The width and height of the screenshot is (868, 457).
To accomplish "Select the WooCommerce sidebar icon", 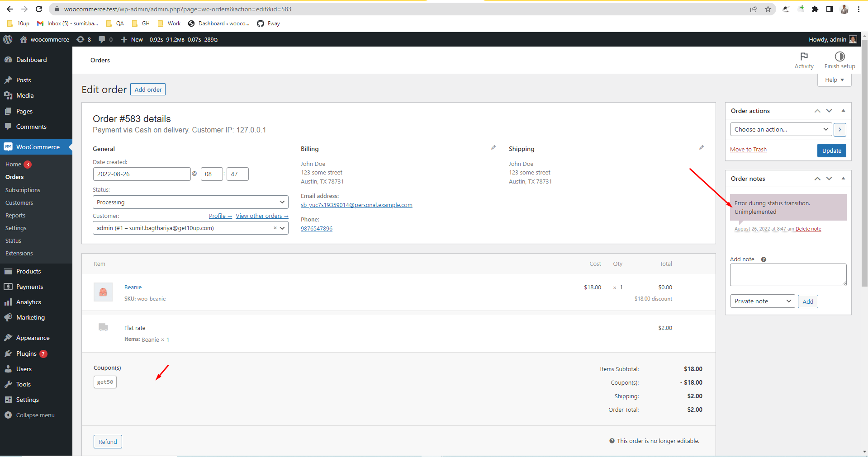I will [9, 146].
